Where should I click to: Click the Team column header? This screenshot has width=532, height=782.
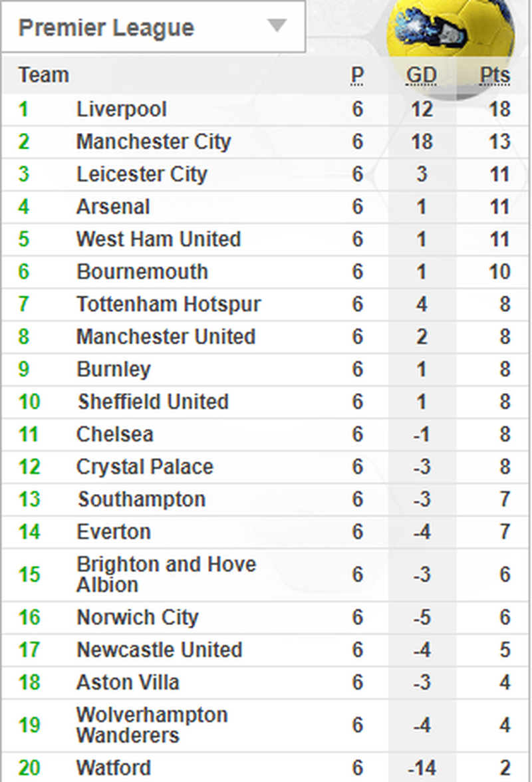click(x=43, y=75)
